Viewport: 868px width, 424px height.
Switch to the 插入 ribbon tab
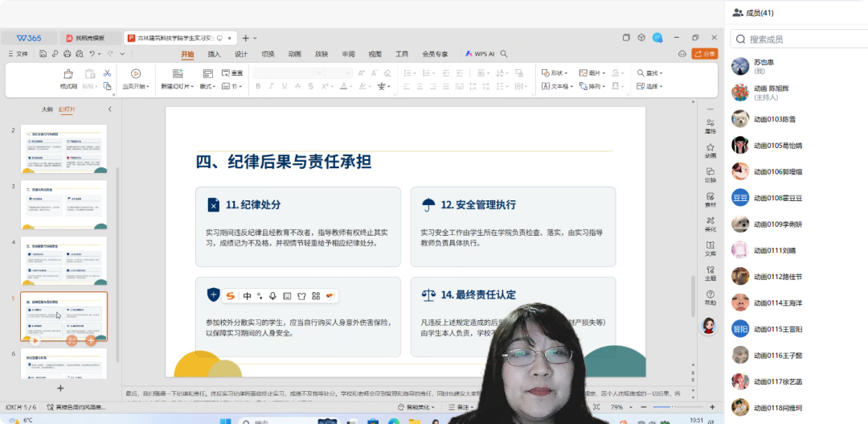click(x=215, y=54)
